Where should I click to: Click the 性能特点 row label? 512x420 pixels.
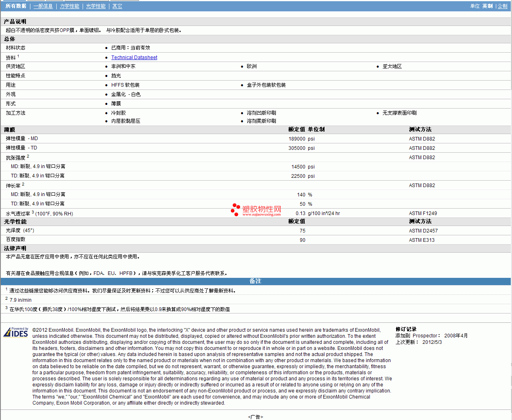coord(15,76)
